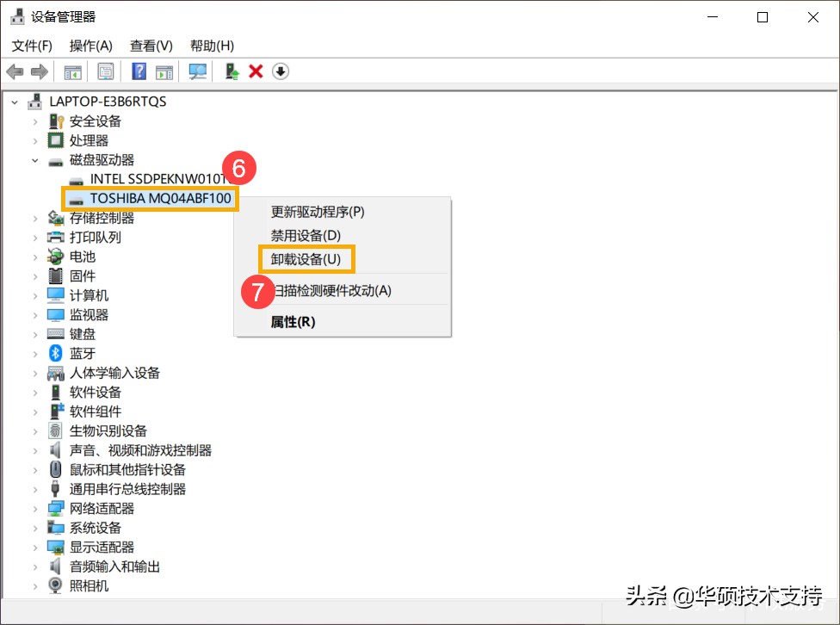Click the Disable device down-arrow icon
This screenshot has width=840, height=625.
tap(281, 71)
